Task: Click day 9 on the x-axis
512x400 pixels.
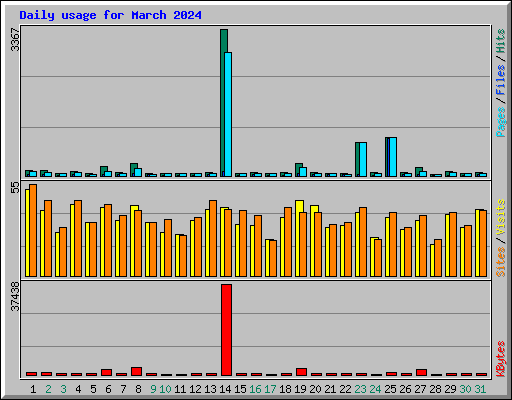Action: click(153, 389)
